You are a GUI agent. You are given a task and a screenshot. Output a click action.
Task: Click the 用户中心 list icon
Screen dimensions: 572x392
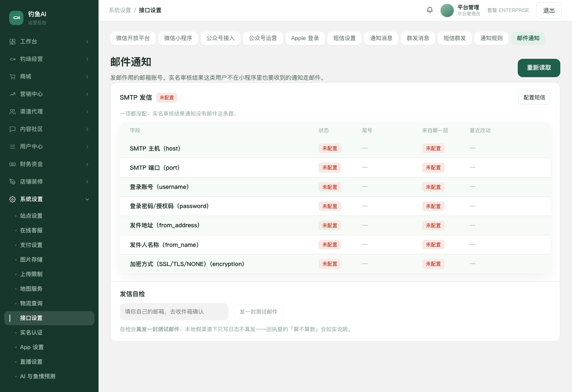click(x=13, y=147)
